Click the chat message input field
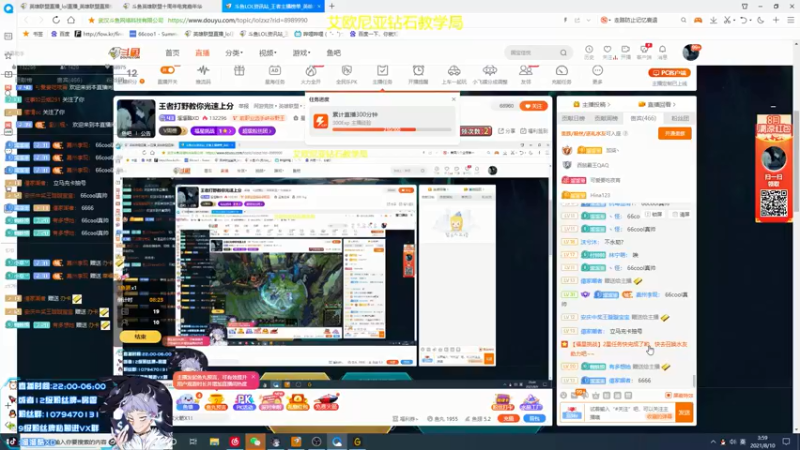 630,412
